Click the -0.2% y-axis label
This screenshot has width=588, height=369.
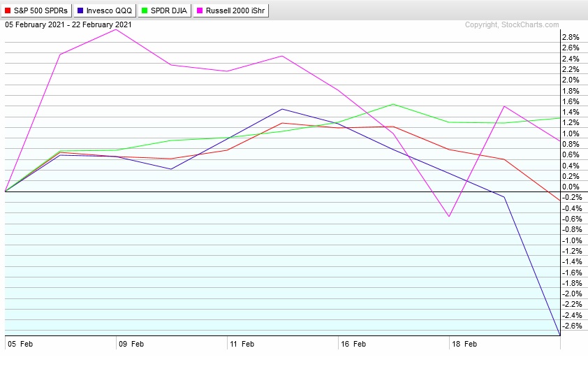pos(571,198)
